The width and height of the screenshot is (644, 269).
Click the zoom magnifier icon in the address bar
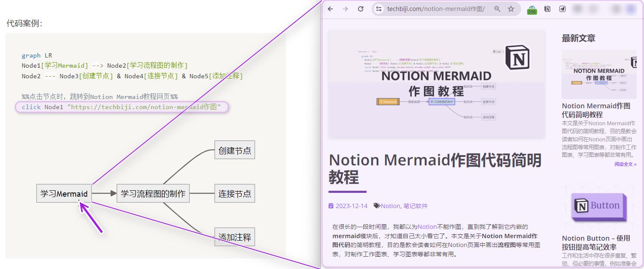[497, 8]
